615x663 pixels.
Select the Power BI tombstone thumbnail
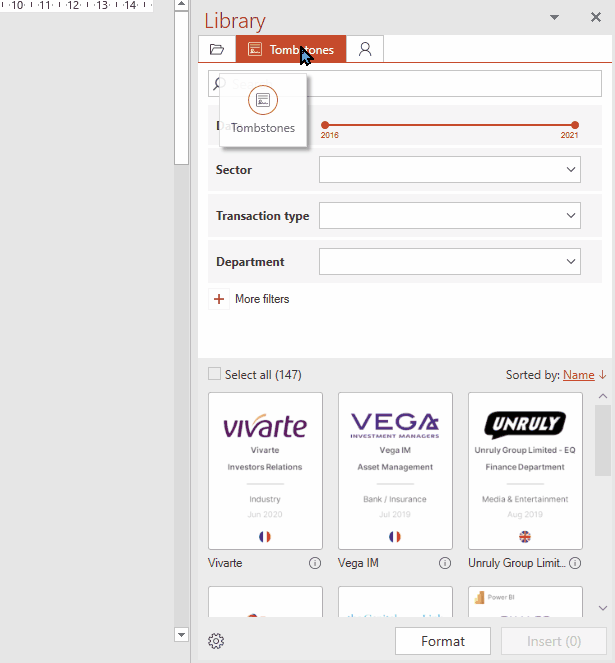(525, 601)
